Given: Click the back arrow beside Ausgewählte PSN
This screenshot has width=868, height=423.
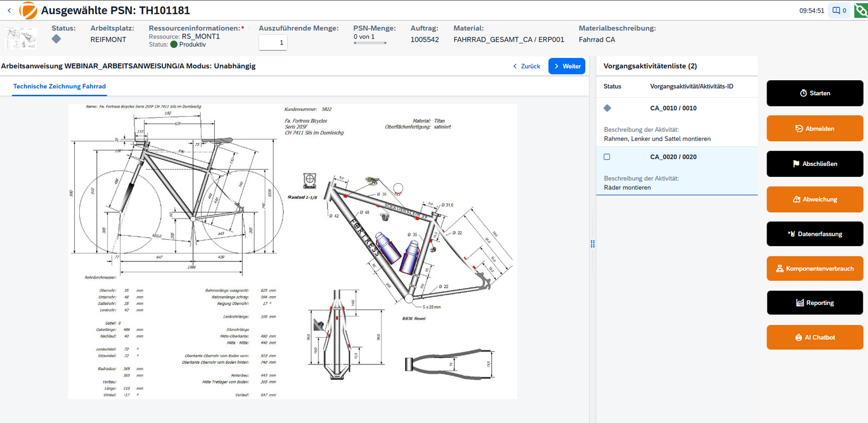Looking at the screenshot, I should [9, 10].
